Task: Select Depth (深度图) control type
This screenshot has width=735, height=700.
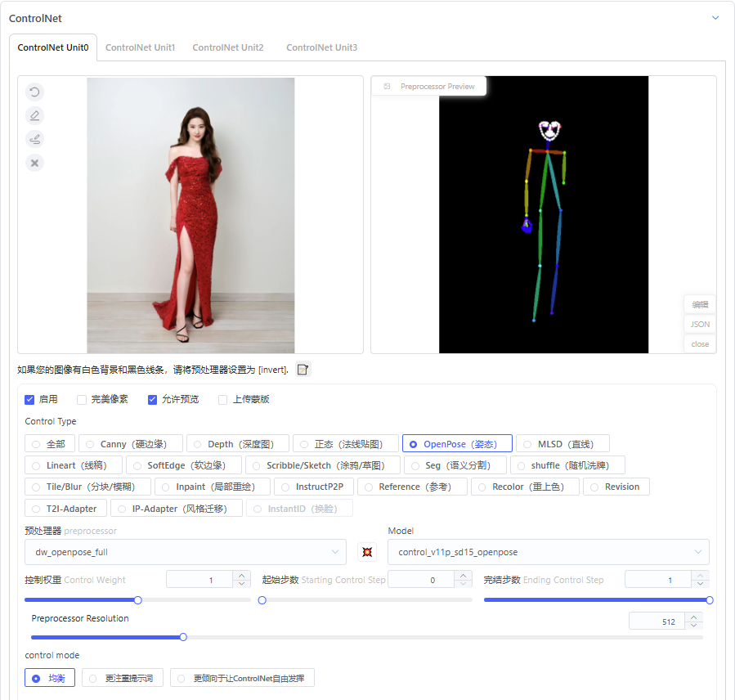Action: tap(238, 444)
